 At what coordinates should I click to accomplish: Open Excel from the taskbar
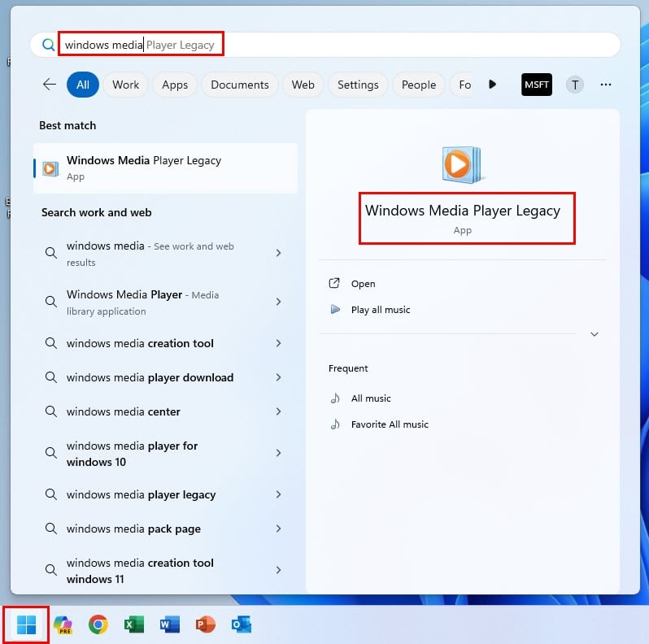pos(134,624)
